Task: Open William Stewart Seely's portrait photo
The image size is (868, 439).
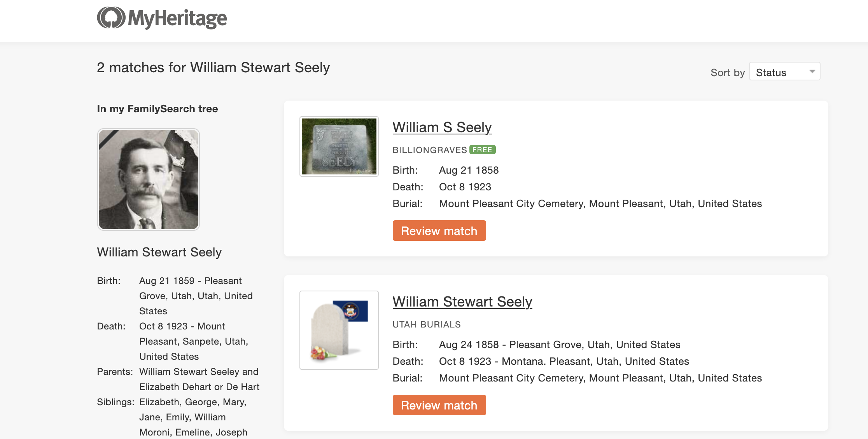Action: click(x=149, y=179)
